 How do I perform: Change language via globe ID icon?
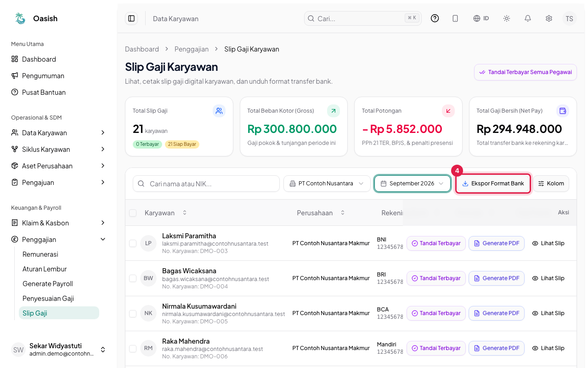(x=481, y=18)
